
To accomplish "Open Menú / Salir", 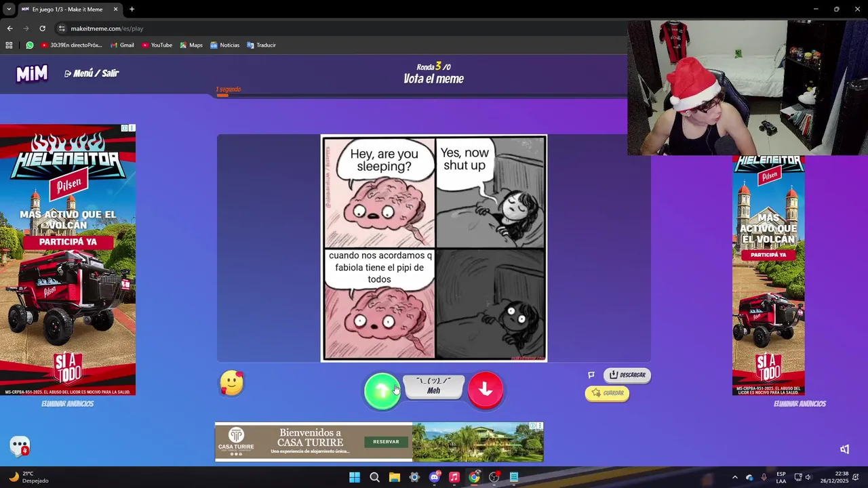I will click(92, 73).
